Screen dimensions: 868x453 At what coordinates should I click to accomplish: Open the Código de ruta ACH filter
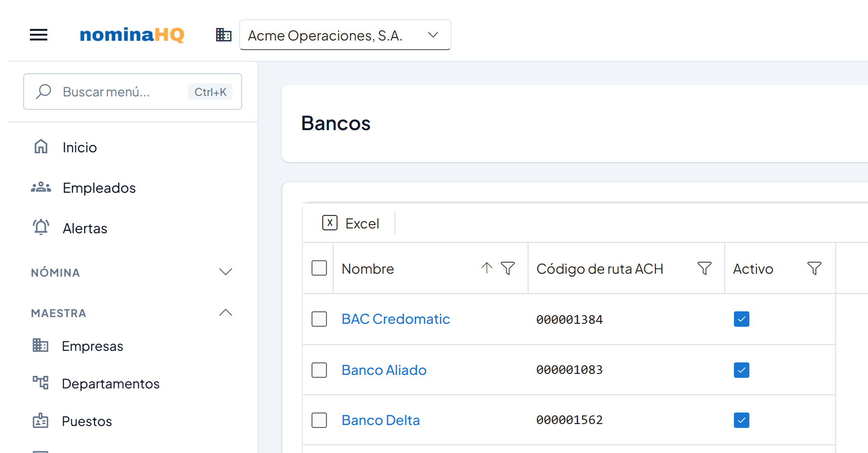point(705,268)
